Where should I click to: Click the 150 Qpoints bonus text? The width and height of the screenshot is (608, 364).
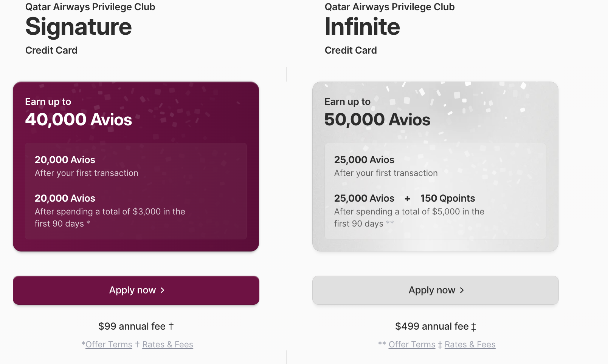tap(448, 198)
